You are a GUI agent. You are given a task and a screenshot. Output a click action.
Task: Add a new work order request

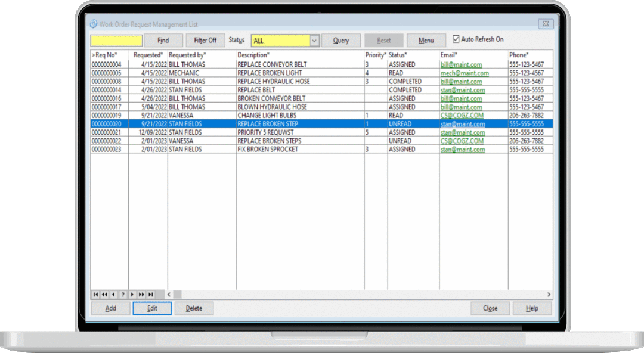[x=110, y=308]
